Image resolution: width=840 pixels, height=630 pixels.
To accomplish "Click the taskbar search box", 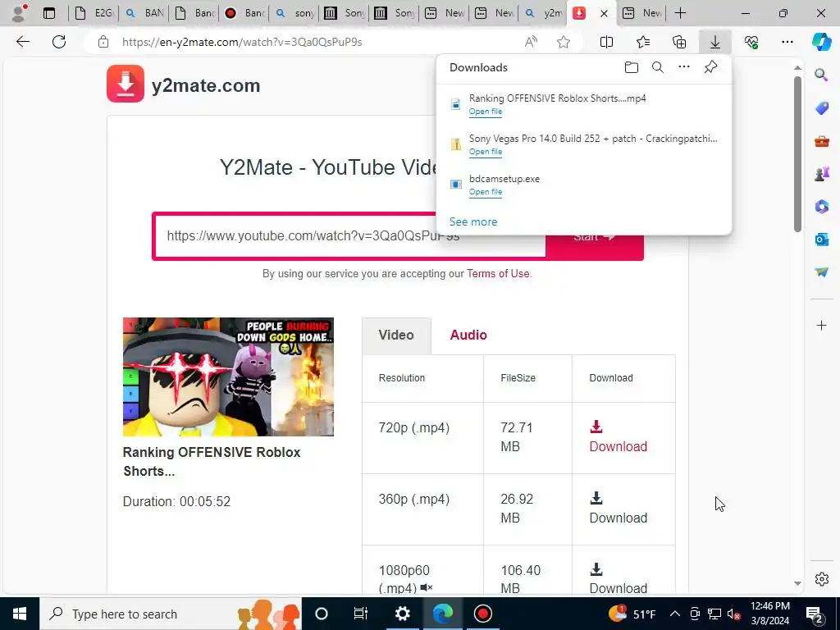I will [171, 614].
